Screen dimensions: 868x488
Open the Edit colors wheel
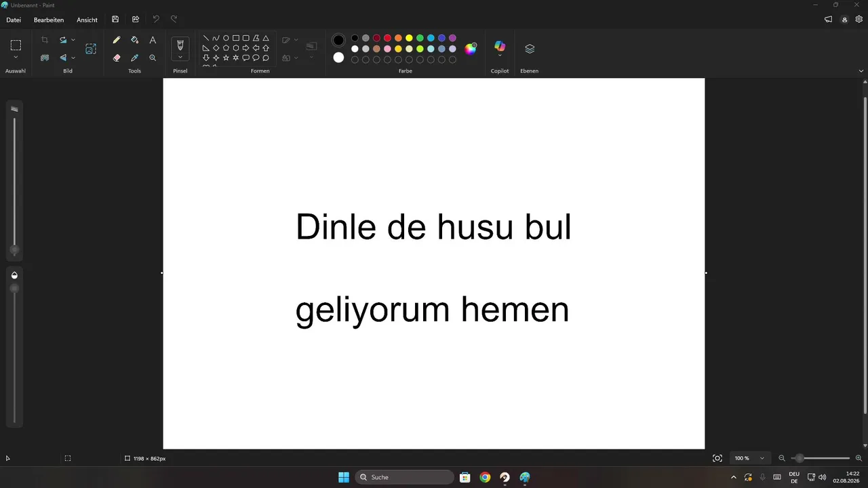[471, 48]
